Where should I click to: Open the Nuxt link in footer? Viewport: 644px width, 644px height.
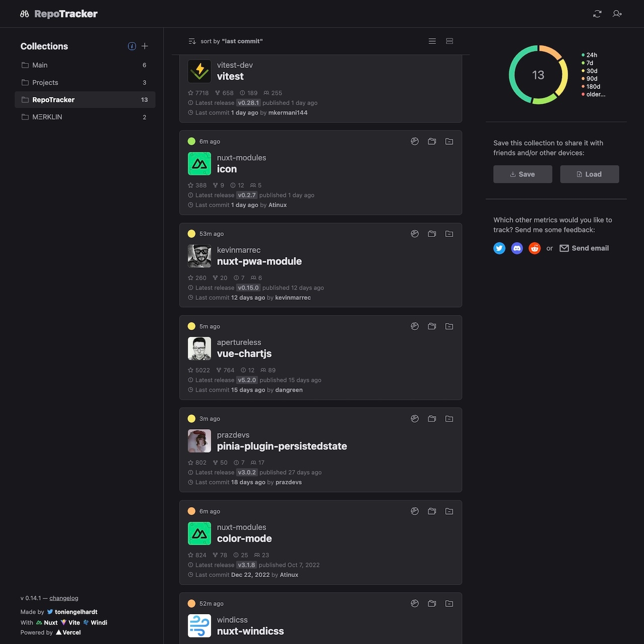coord(47,622)
